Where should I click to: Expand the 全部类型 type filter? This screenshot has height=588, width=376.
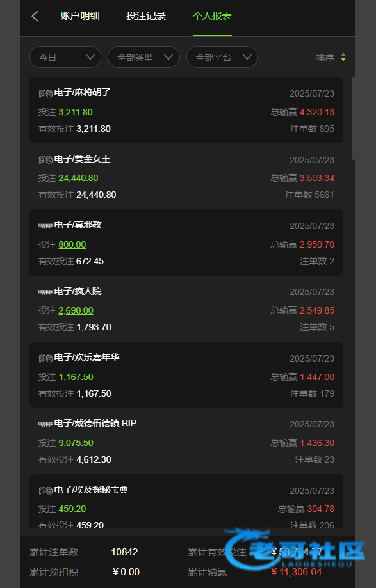coord(143,57)
